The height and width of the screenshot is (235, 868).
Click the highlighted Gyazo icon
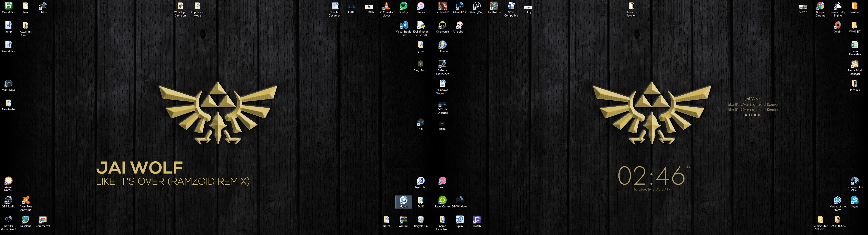point(403,202)
